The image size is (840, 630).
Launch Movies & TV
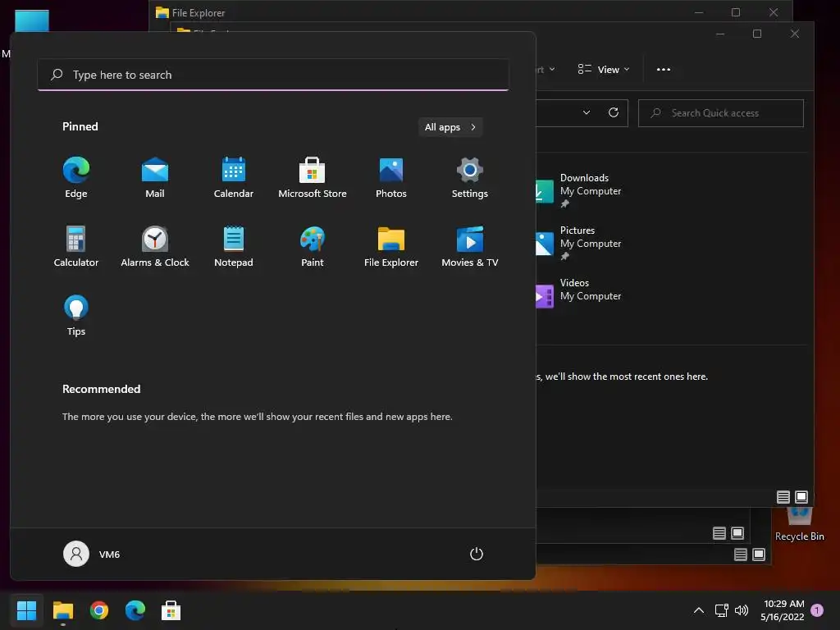pyautogui.click(x=470, y=246)
